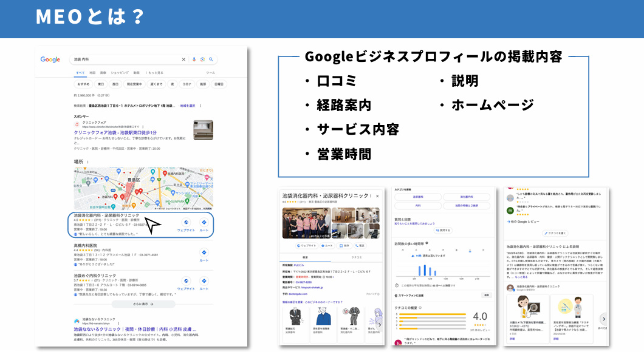Viewport: 644px width, 352px height.
Task: Open the ツール search tools option
Action: (211, 73)
